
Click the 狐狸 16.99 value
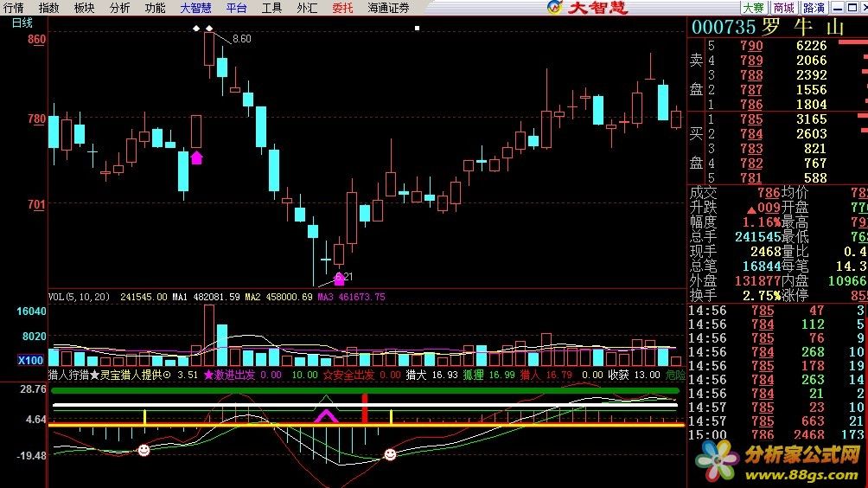(x=488, y=375)
